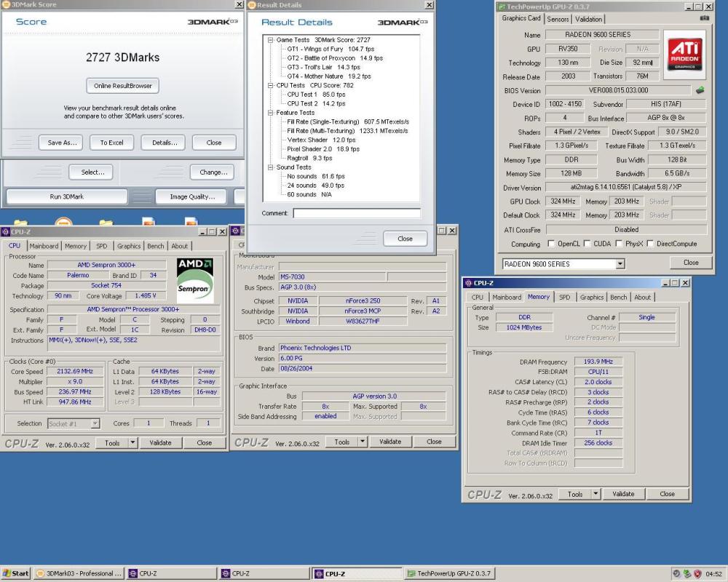This screenshot has width=728, height=582.
Task: Switch to the Sensors tab in GPU-Z
Action: tap(558, 19)
